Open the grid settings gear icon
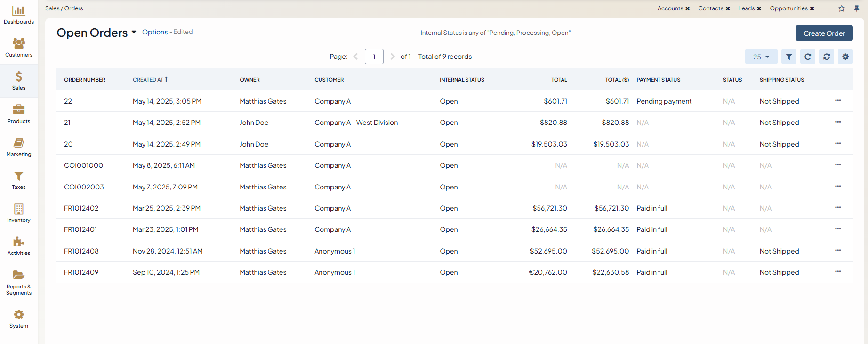This screenshot has width=868, height=344. coord(845,57)
